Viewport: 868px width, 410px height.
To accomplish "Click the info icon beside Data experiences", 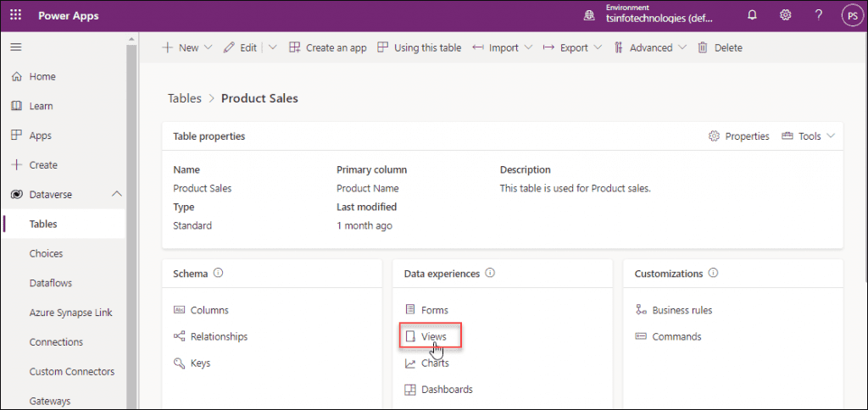I will tap(490, 274).
